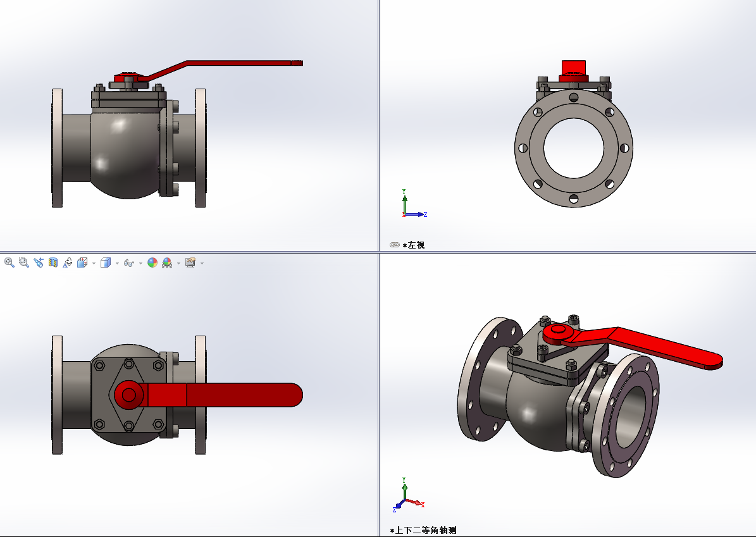The height and width of the screenshot is (537, 756).
Task: Open Dynamic Annotation Views icon
Action: click(68, 262)
